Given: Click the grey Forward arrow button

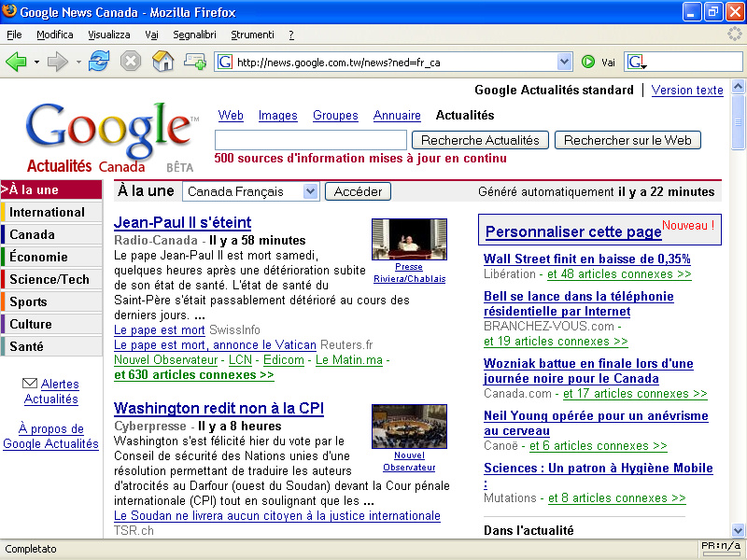Looking at the screenshot, I should [x=58, y=62].
